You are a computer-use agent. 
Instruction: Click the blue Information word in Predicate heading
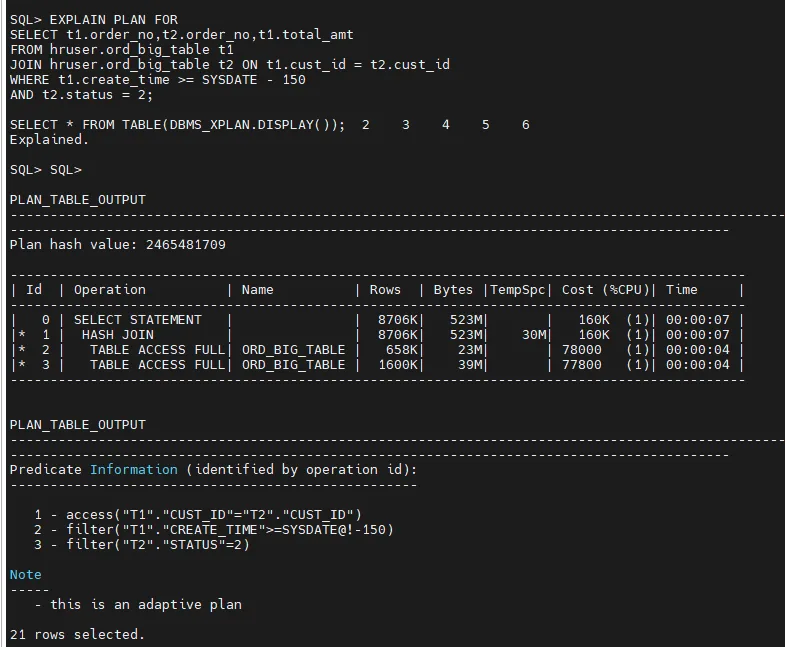tap(134, 469)
